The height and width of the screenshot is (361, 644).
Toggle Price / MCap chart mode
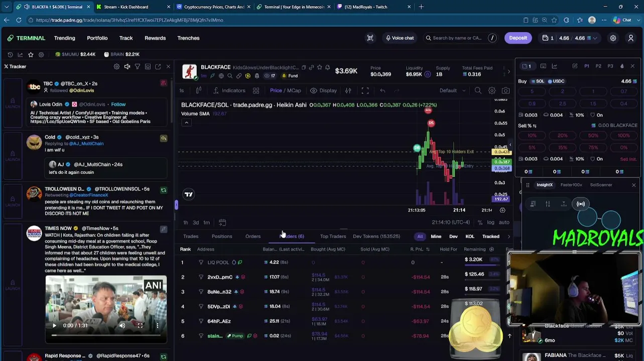point(286,91)
